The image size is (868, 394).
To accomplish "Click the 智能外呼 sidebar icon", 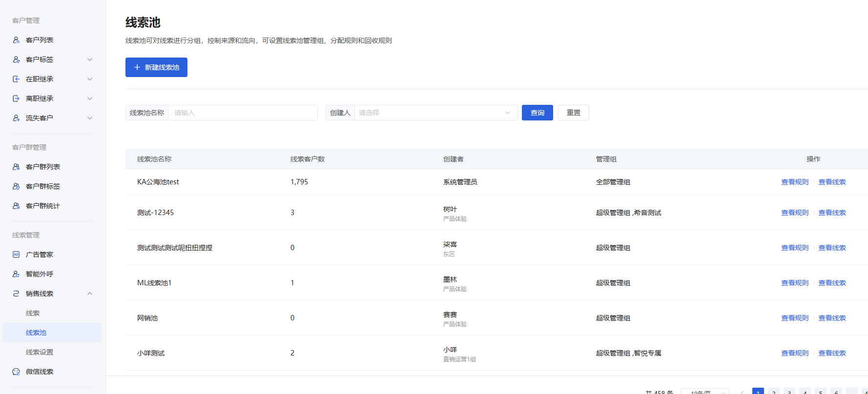I will coord(16,274).
